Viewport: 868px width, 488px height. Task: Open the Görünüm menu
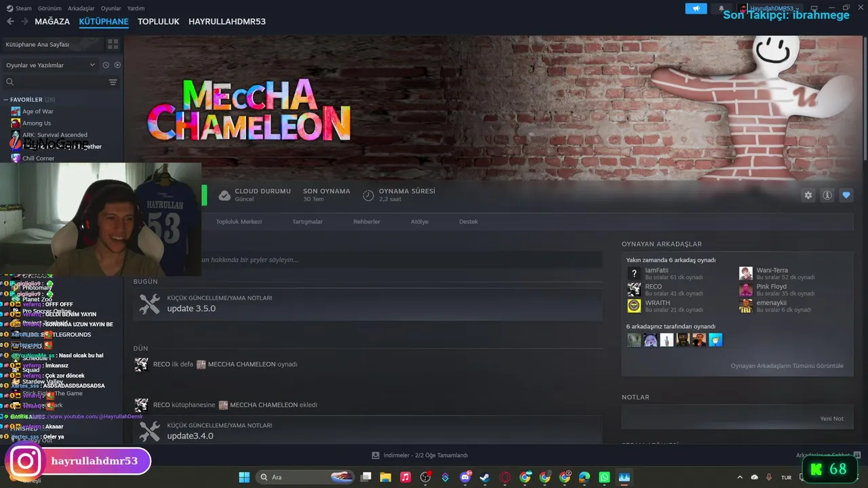tap(50, 8)
